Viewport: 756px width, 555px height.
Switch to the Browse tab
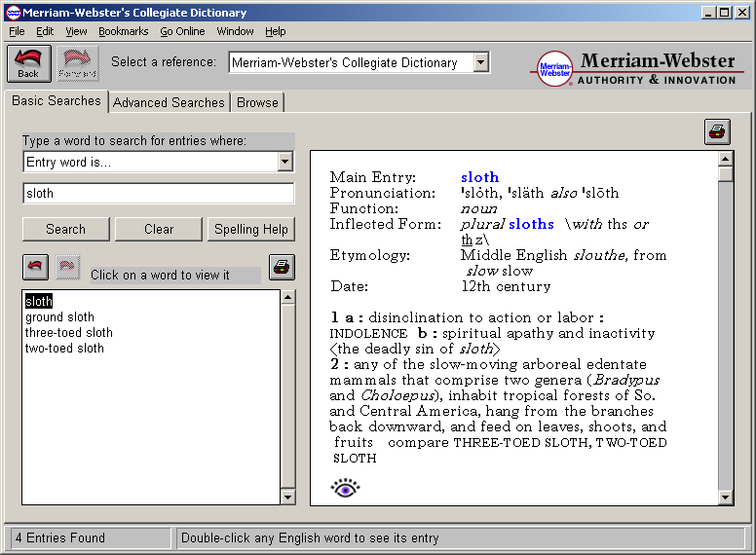[x=257, y=102]
